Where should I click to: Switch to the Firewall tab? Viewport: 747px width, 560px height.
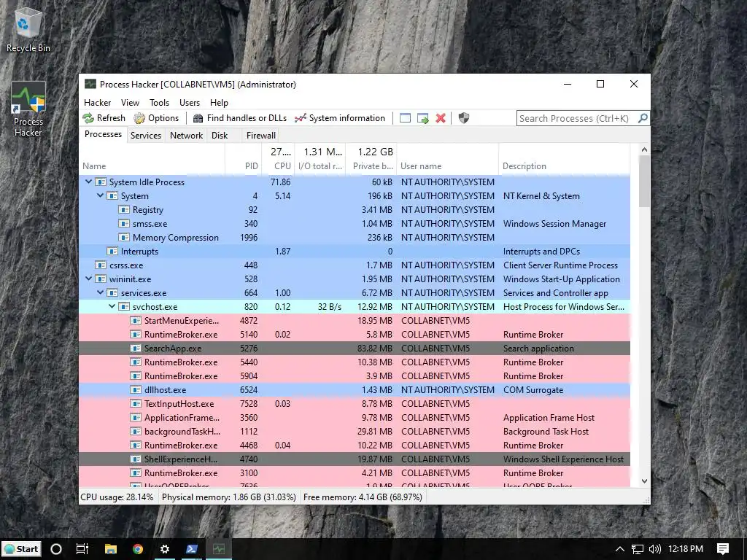[x=260, y=135]
